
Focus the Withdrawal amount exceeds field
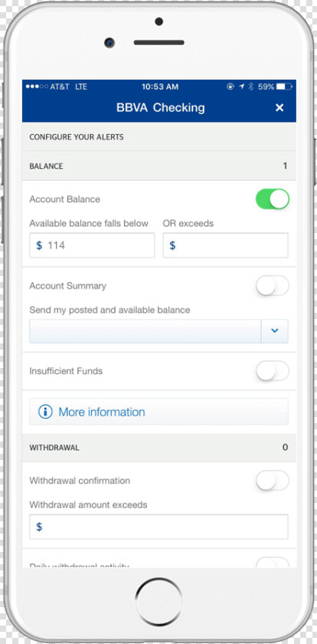tap(158, 527)
